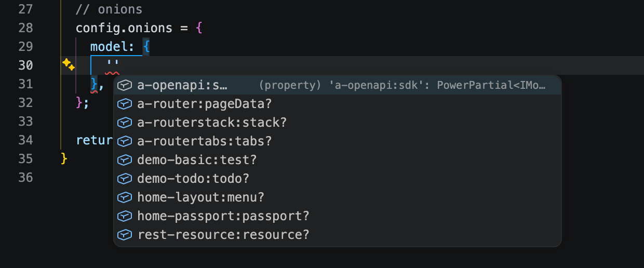
Task: Click property icon beside a-routerstack:stack suggestion
Action: pos(124,123)
